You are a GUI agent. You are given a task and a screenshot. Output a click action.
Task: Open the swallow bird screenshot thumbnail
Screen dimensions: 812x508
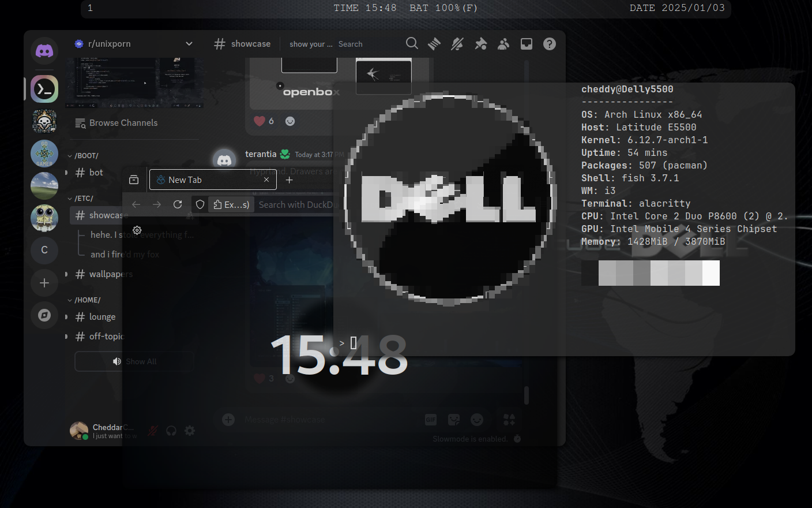point(384,76)
